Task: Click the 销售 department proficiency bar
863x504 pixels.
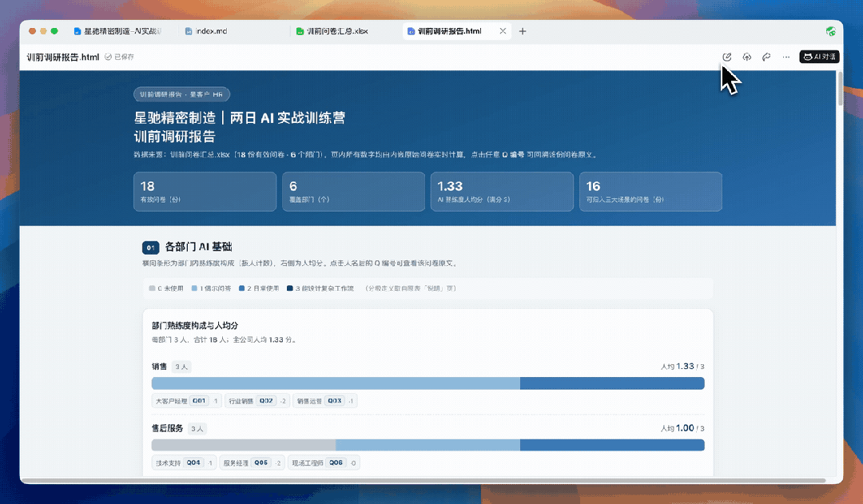Action: 428,383
